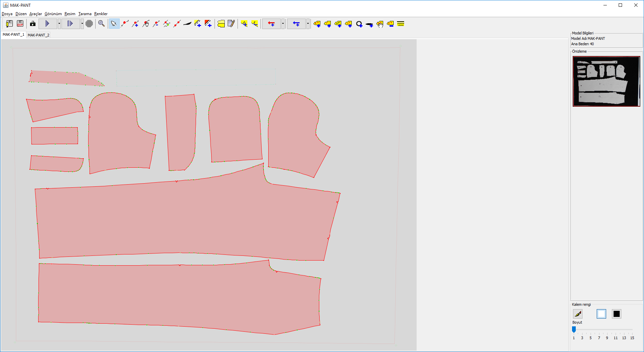Select the arrow pointer selection tool
This screenshot has width=644, height=352.
pos(114,24)
